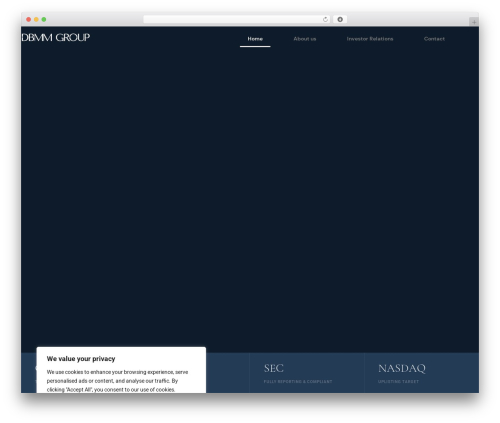
Task: Close the browser window with red button
Action: tap(29, 19)
